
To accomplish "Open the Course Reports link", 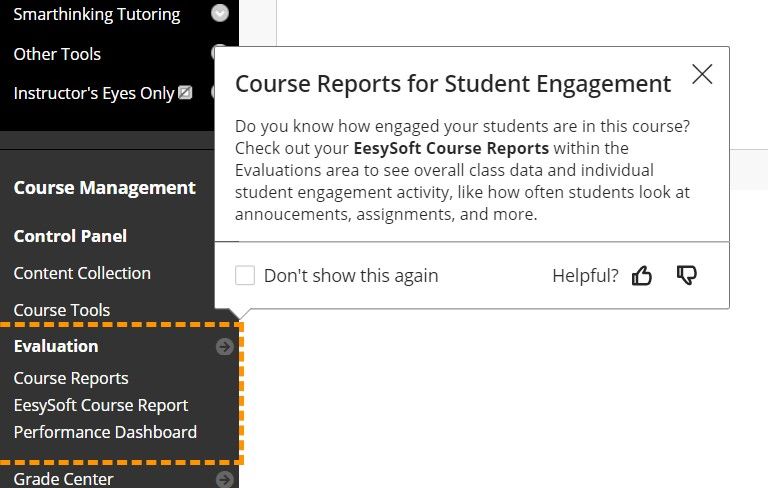I will (x=71, y=378).
